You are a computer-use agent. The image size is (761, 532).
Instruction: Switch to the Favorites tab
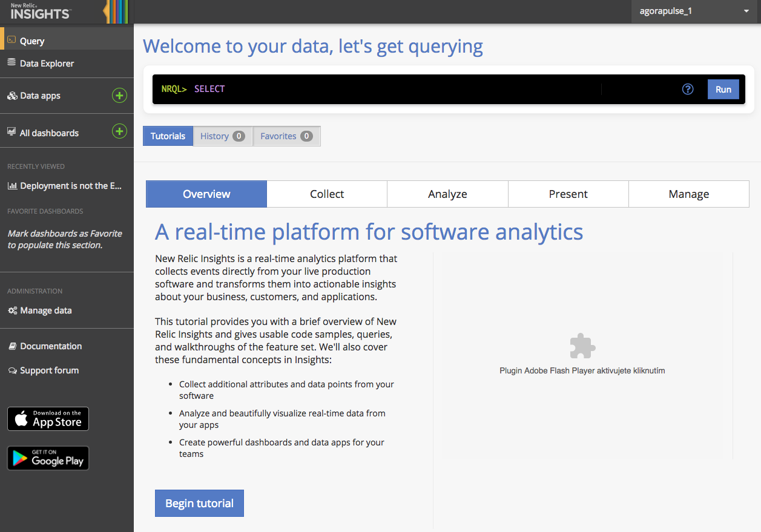[x=286, y=136]
